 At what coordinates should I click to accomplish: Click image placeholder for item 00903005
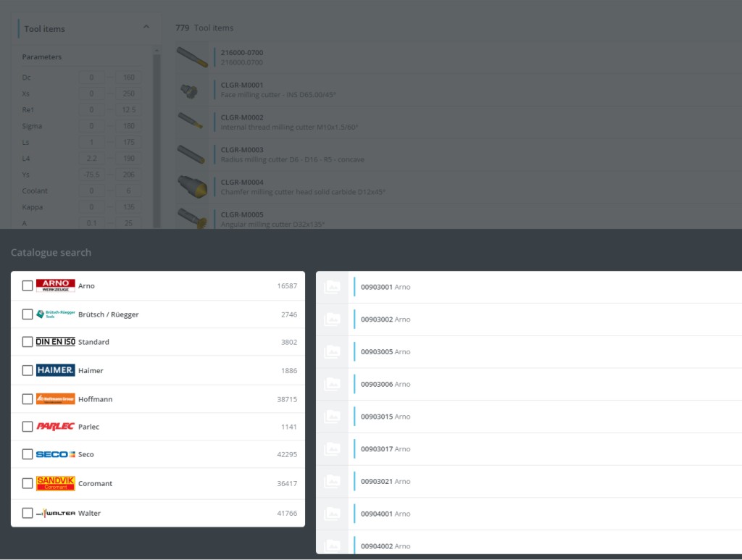click(332, 351)
